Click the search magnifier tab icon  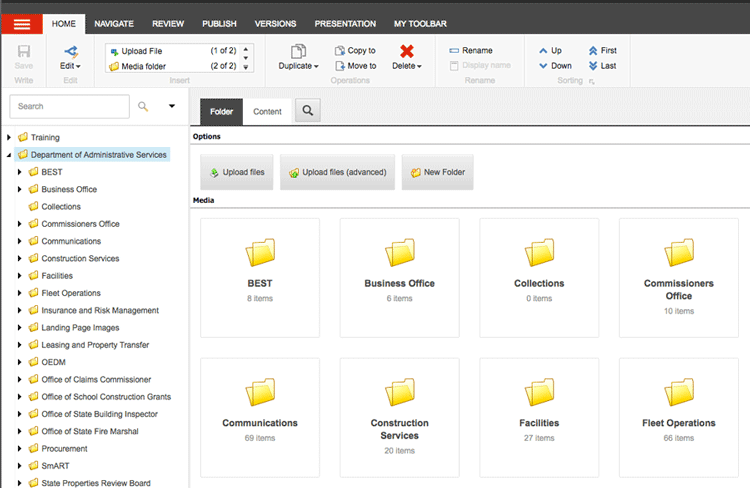pos(307,111)
